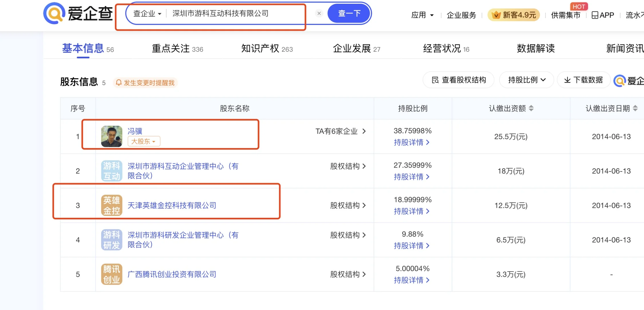Image resolution: width=644 pixels, height=310 pixels.
Task: Sort by 认缴出资日期 column arrows
Action: 635,108
